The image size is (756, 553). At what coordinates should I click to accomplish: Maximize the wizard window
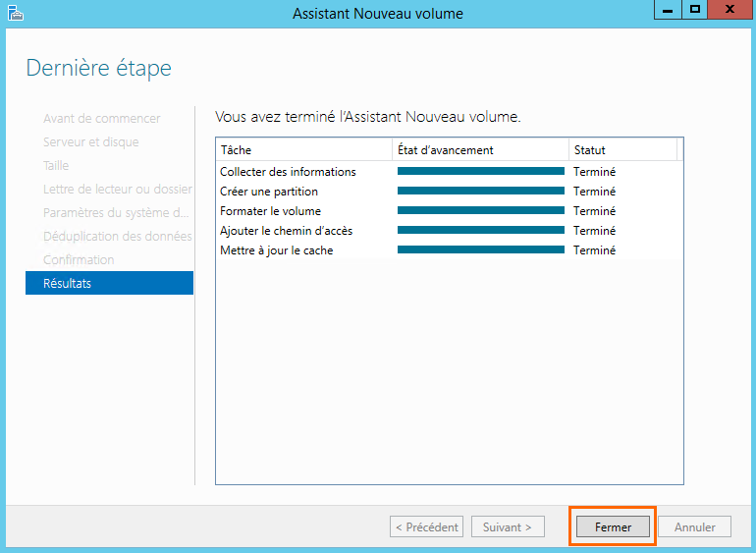[x=695, y=10]
